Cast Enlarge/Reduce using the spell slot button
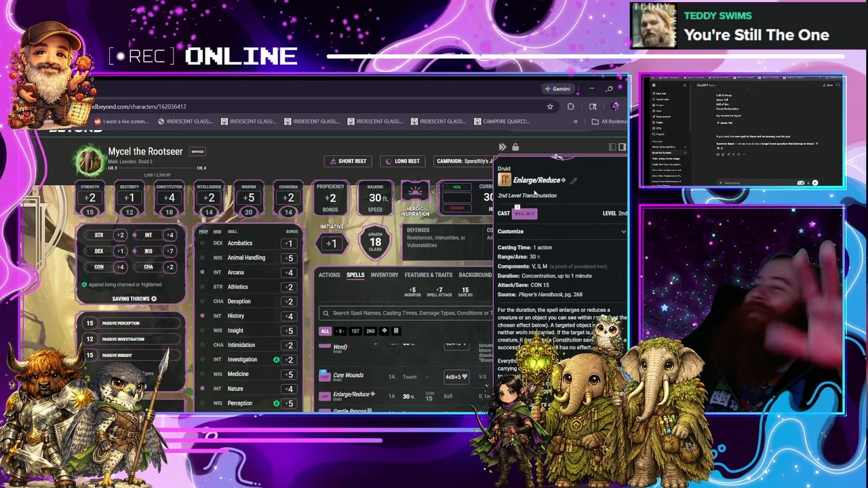 tap(525, 214)
